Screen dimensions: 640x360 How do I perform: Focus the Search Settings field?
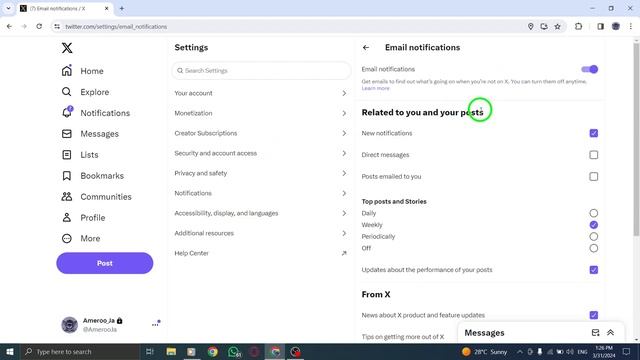(x=261, y=71)
